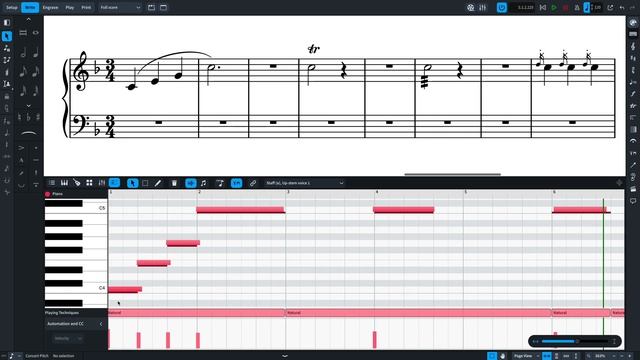
Task: Show the tab bar icon
Action: (x=151, y=7)
